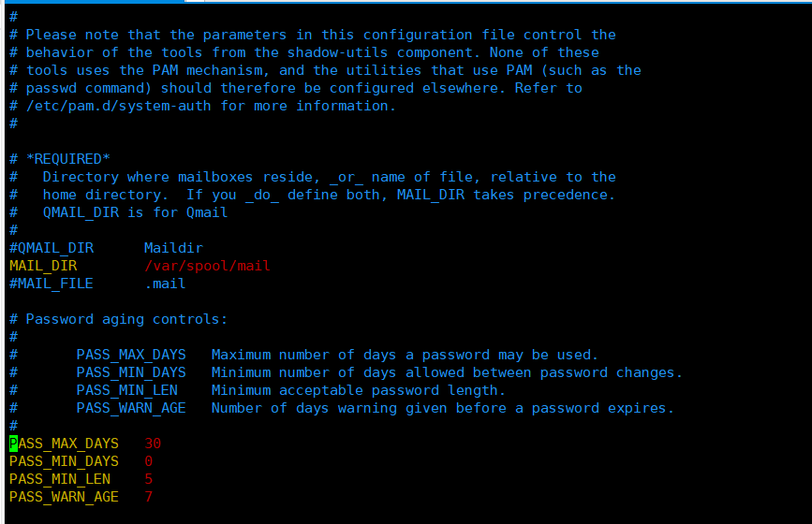
Task: Click the PASS_MAX_DAYS value 30
Action: coord(153,444)
